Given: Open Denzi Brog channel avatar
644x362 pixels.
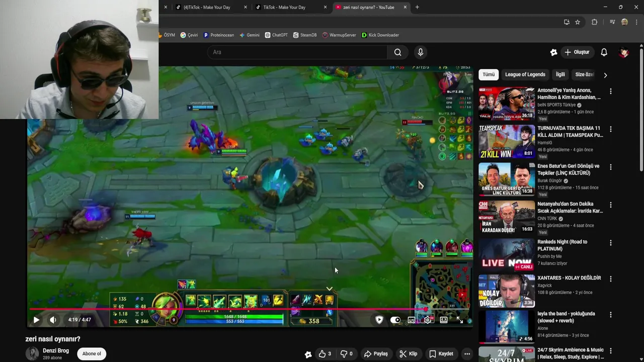Looking at the screenshot, I should point(32,353).
